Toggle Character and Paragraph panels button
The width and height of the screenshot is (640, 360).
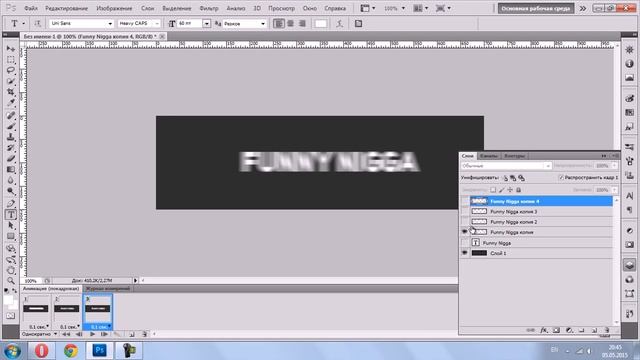click(x=358, y=24)
